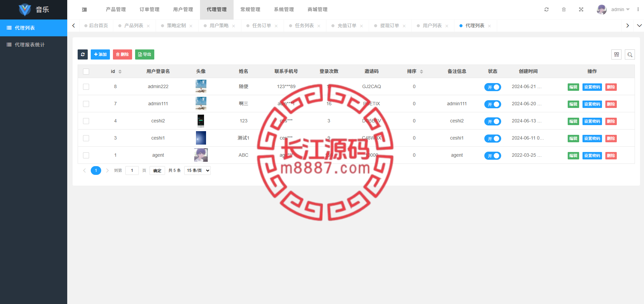Viewport: 644px width, 304px height.
Task: Click the V logo in sidebar header
Action: [x=25, y=10]
